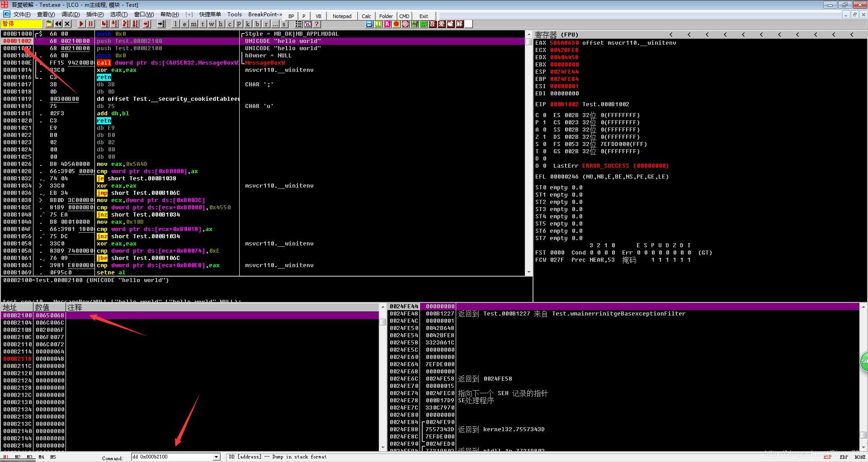Open help with red question mark icon
868x462 pixels.
point(317,24)
